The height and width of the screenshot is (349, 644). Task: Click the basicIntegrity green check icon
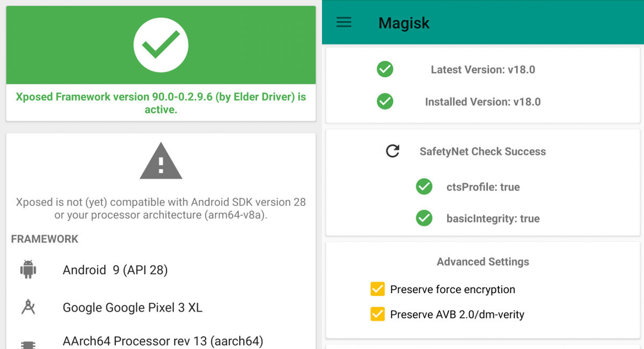424,218
